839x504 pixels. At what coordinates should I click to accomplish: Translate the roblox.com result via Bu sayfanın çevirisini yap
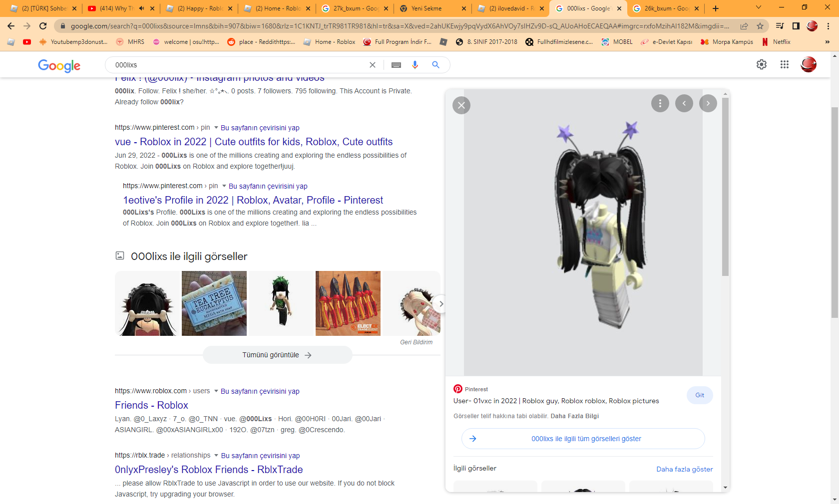coord(260,391)
